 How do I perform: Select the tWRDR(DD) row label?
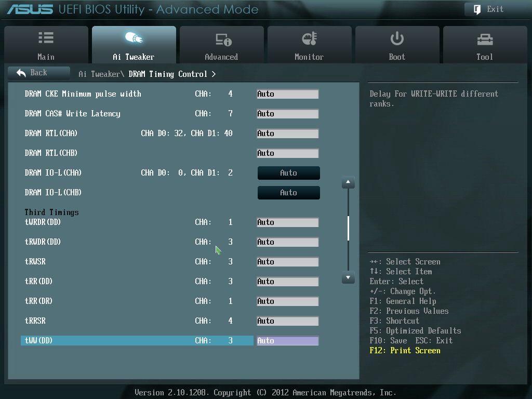click(x=43, y=222)
